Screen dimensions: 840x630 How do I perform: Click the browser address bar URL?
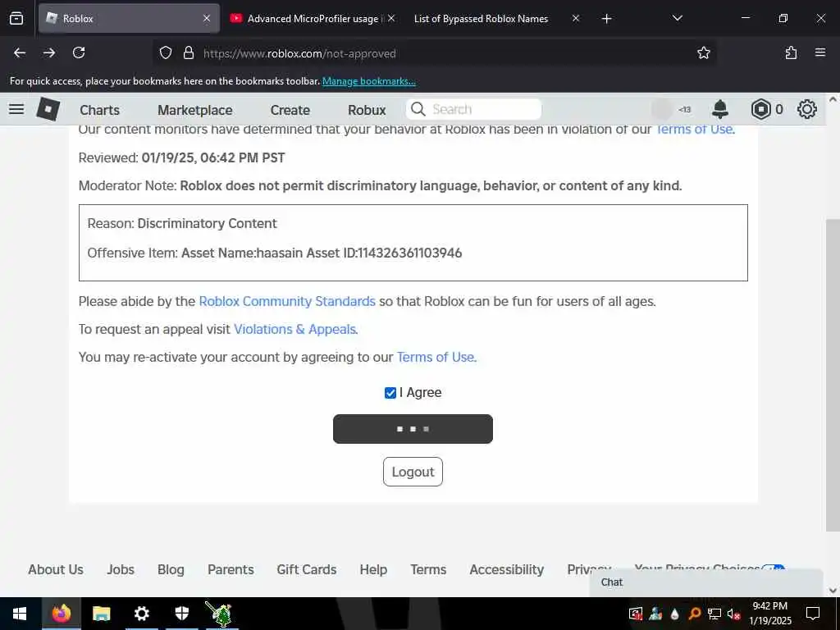pyautogui.click(x=299, y=53)
